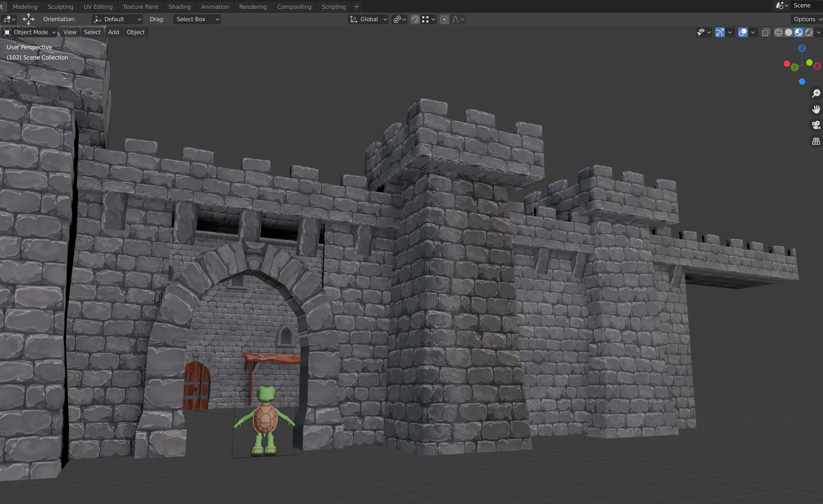This screenshot has width=823, height=504.
Task: Open the proportional editing falloff dropdown
Action: (x=458, y=19)
